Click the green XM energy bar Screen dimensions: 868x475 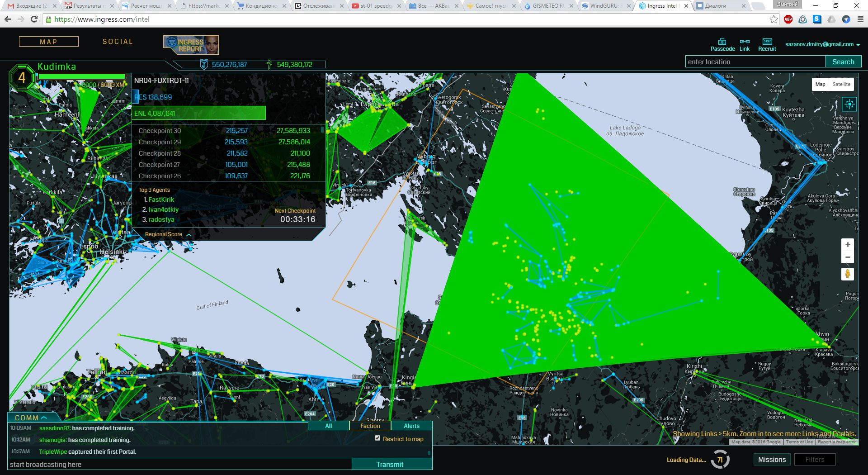82,76
